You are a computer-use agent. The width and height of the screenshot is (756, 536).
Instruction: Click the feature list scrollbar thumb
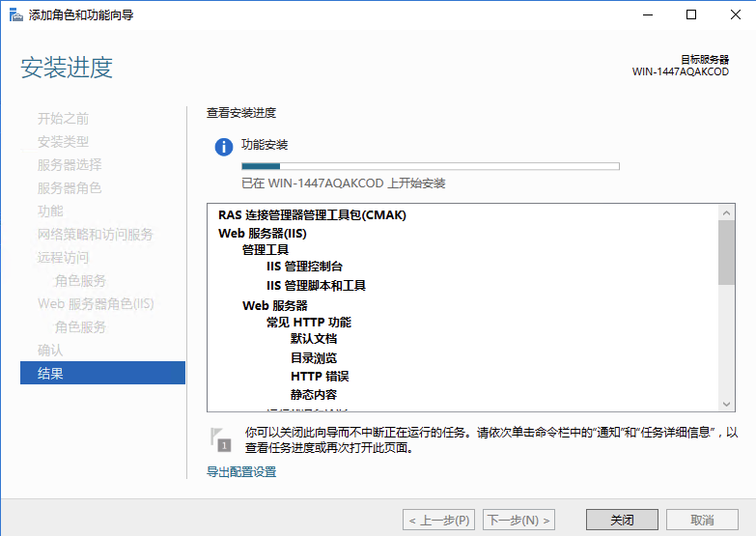pyautogui.click(x=726, y=251)
